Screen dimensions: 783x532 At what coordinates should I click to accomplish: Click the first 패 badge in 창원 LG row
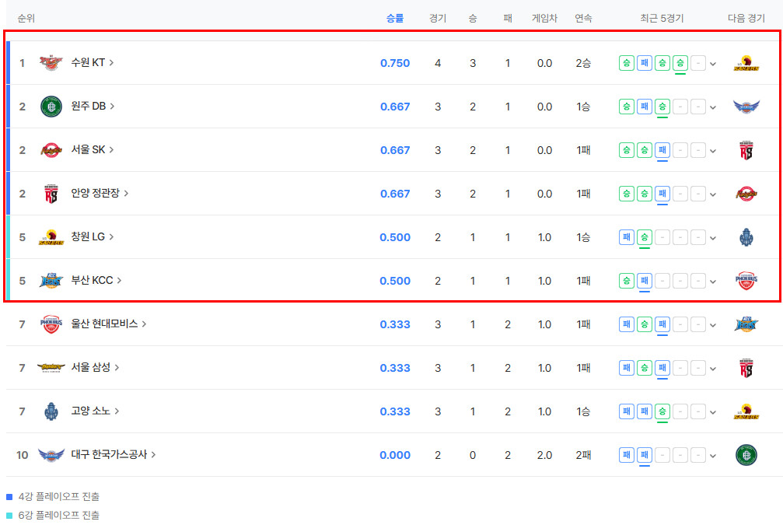[626, 237]
